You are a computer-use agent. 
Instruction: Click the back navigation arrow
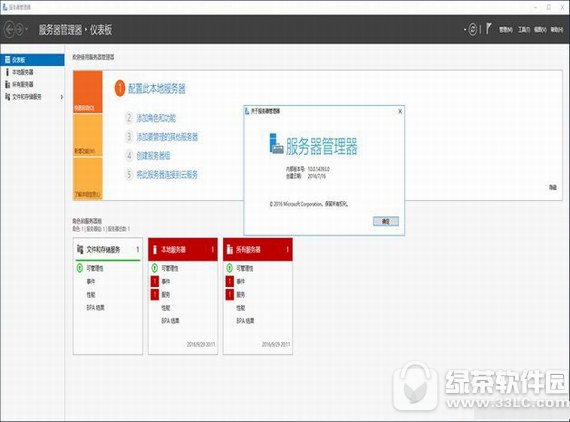point(9,29)
